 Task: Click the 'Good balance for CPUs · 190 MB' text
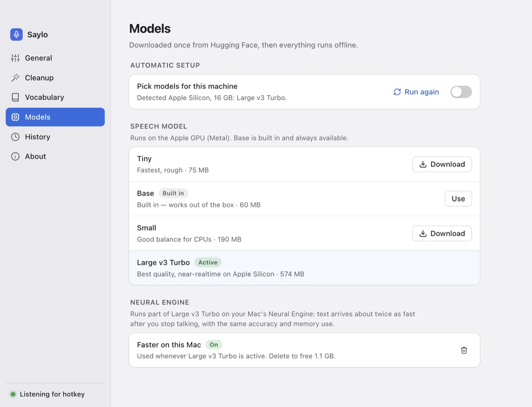click(189, 240)
